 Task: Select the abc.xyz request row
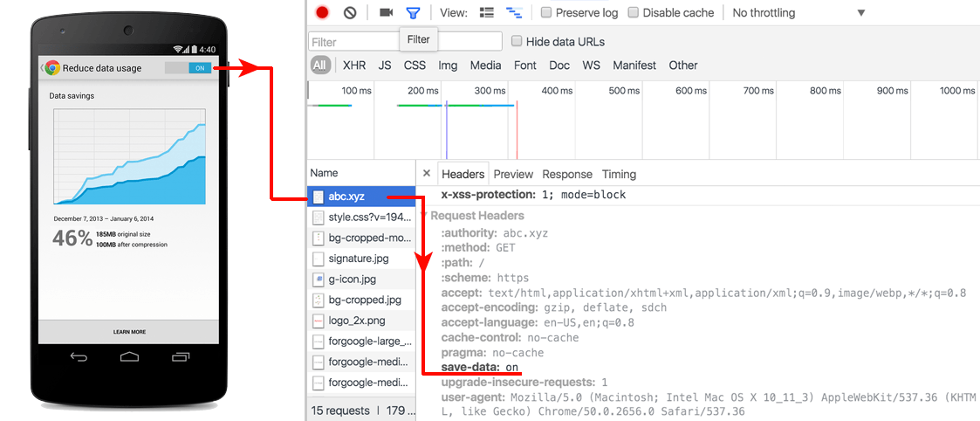[361, 197]
